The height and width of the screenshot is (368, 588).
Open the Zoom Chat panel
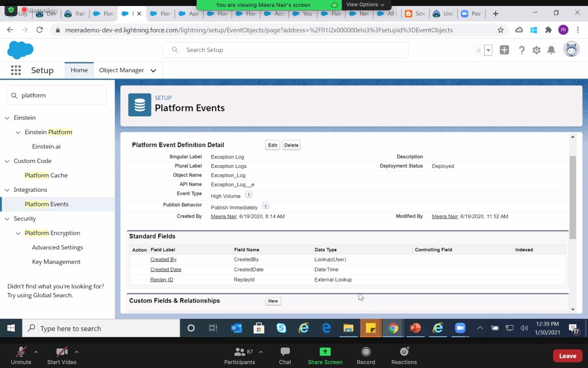[285, 356]
